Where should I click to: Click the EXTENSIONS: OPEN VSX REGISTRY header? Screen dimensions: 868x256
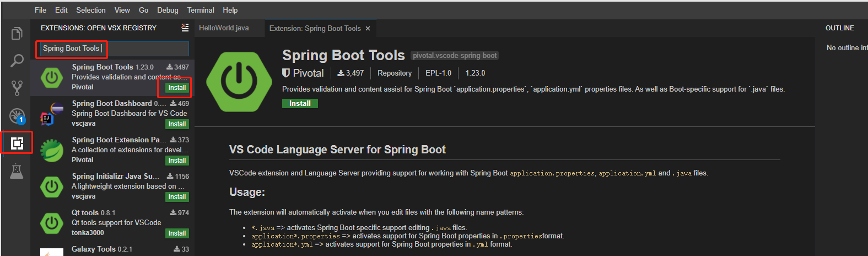tap(99, 28)
